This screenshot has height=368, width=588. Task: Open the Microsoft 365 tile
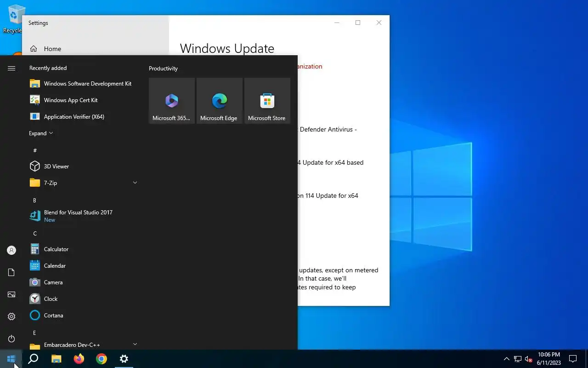pyautogui.click(x=172, y=101)
